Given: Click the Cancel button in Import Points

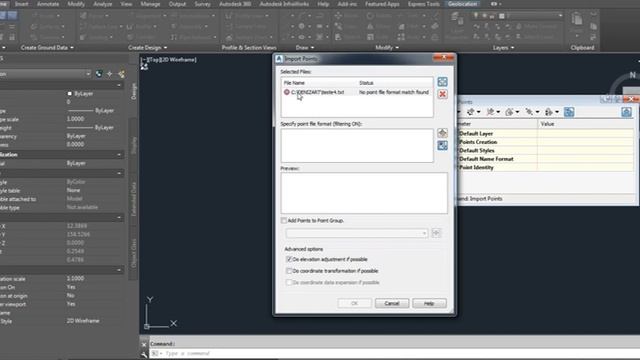Looking at the screenshot, I should pyautogui.click(x=391, y=303).
